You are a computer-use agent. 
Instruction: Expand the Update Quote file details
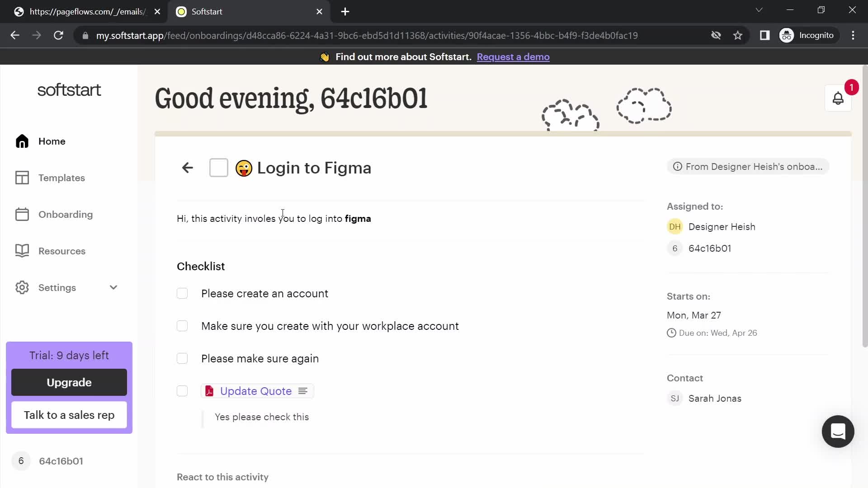point(303,391)
